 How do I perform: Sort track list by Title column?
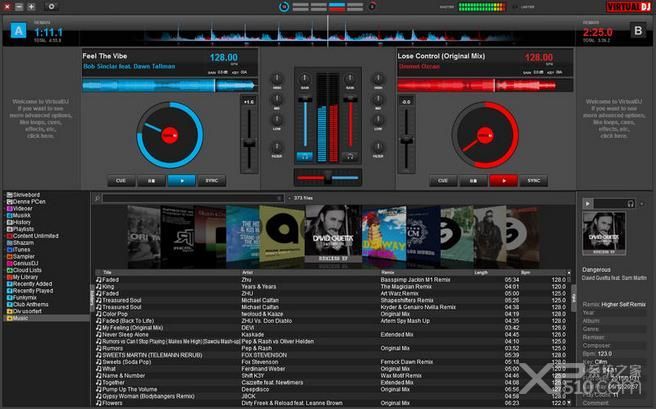pos(107,273)
